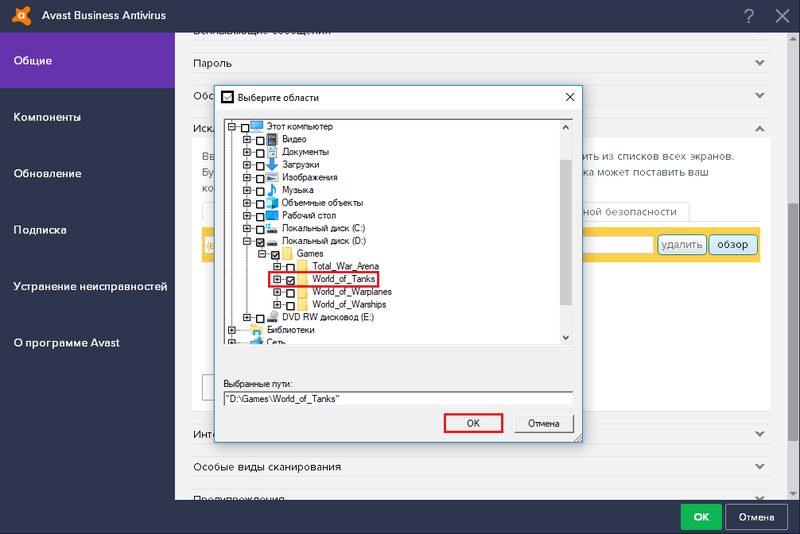
Task: Collapse the Этот компьютер tree node
Action: click(x=232, y=126)
